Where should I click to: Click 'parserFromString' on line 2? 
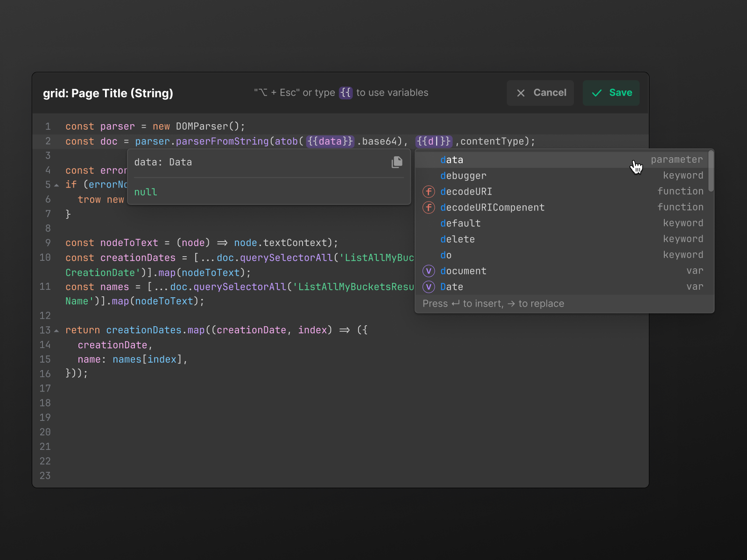coord(222,141)
